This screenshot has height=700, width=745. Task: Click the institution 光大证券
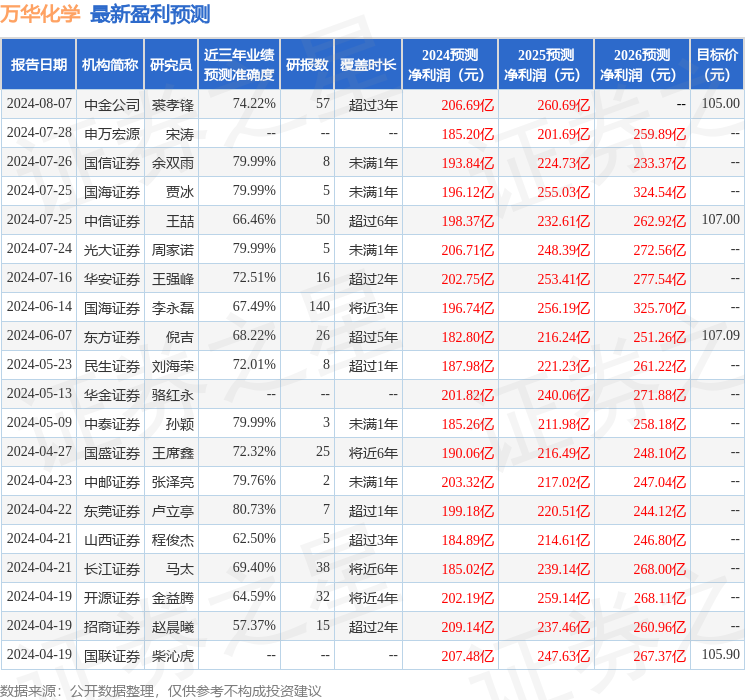click(112, 250)
